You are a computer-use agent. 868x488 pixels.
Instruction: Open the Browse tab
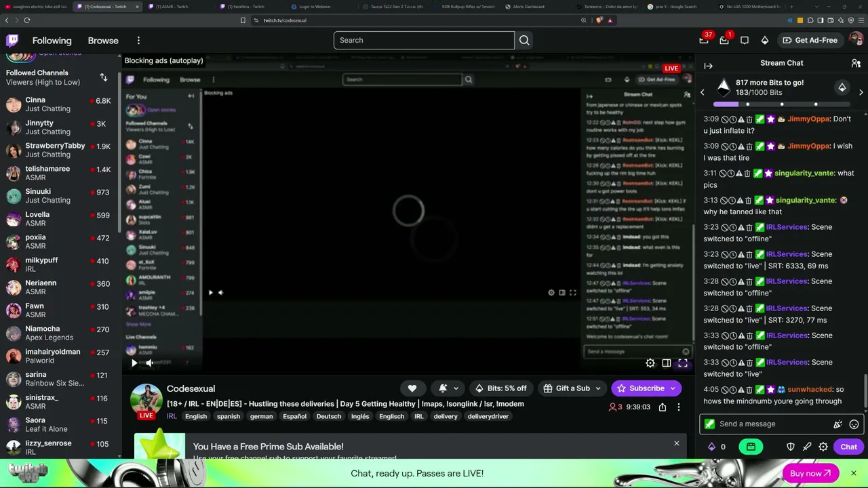103,41
